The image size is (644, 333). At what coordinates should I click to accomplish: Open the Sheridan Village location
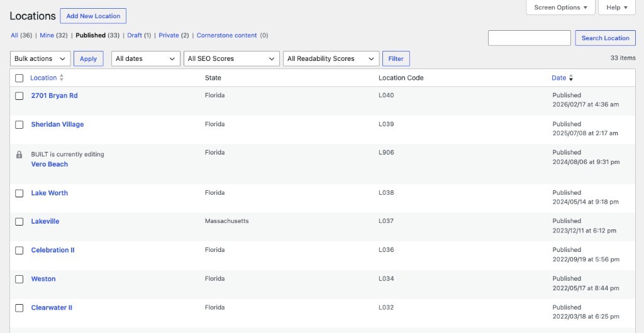57,124
